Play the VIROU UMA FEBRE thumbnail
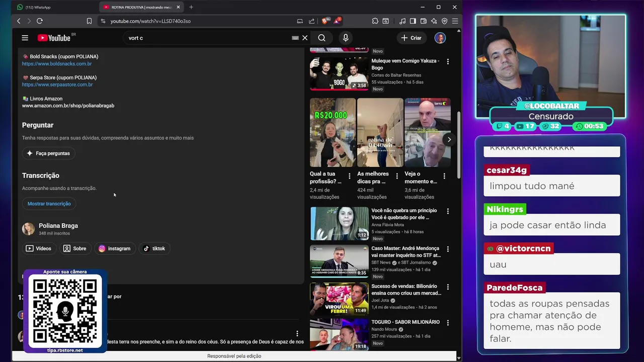 point(339,299)
